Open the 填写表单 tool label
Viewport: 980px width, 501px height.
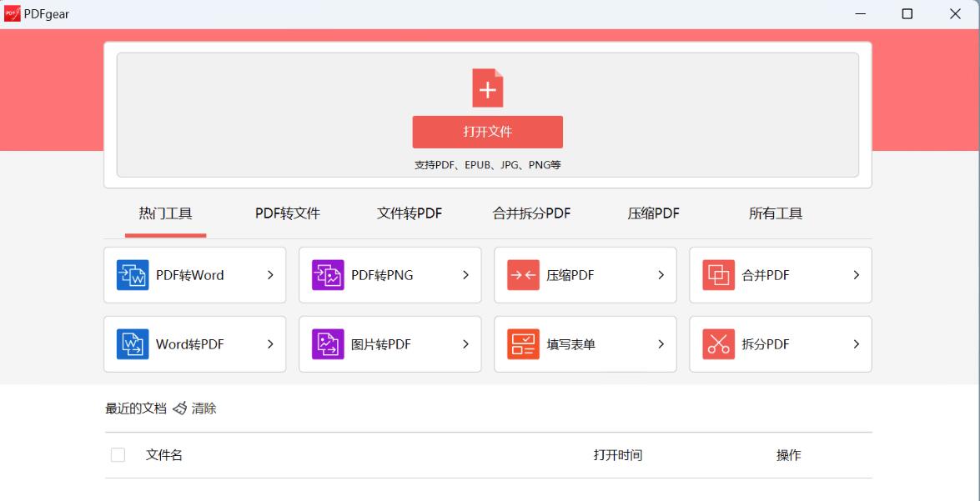pos(570,344)
